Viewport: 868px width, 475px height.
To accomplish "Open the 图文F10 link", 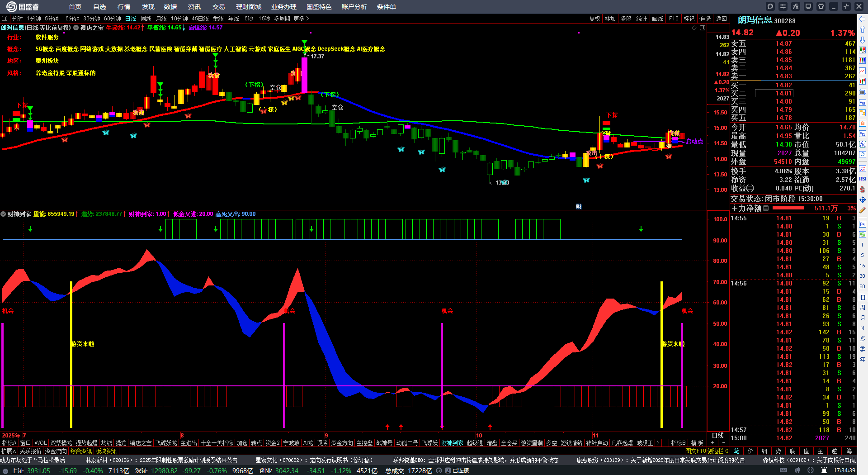I will click(x=696, y=451).
